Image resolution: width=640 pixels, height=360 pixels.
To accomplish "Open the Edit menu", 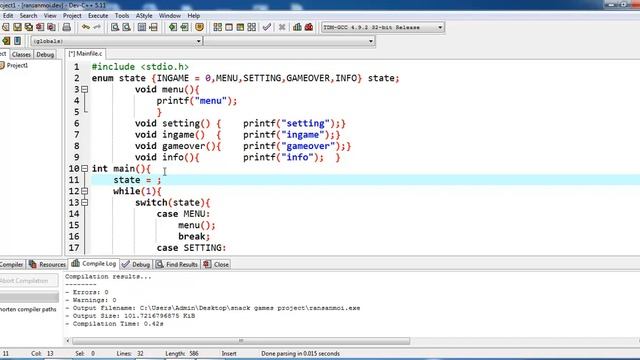I will [8, 16].
